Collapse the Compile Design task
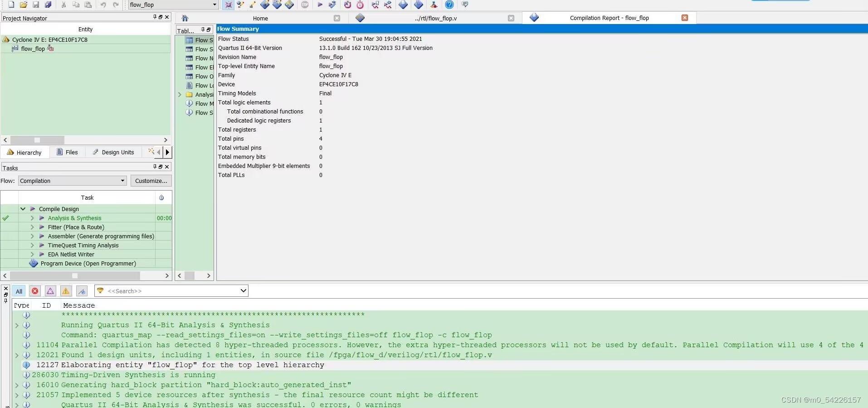The image size is (868, 408). coord(23,209)
